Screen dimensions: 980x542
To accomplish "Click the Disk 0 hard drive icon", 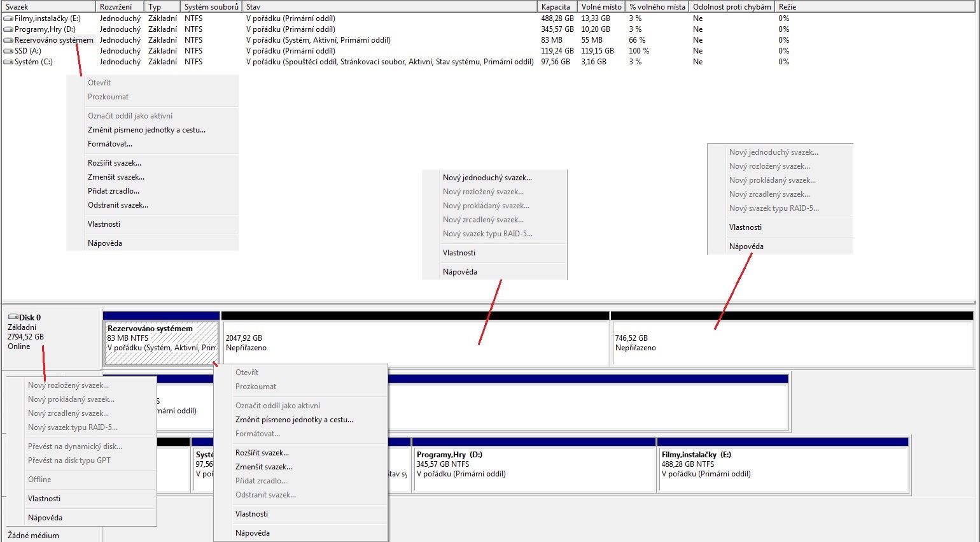I will [13, 317].
